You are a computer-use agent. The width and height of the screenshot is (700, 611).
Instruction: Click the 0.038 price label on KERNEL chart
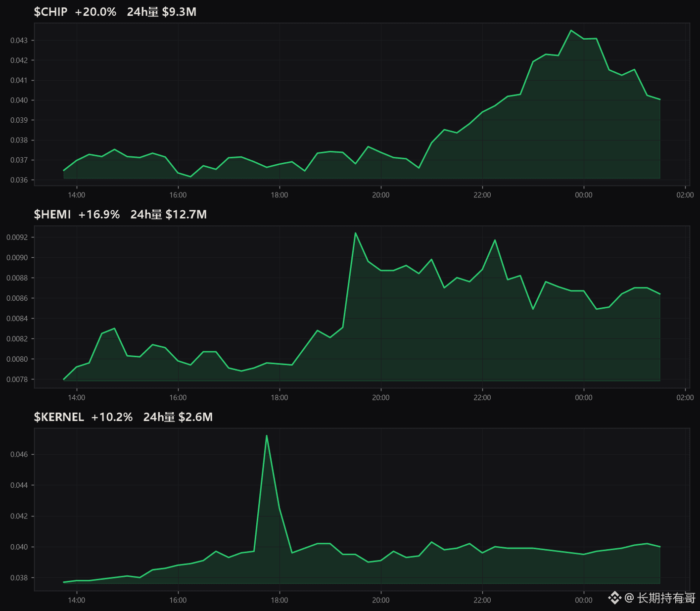19,578
